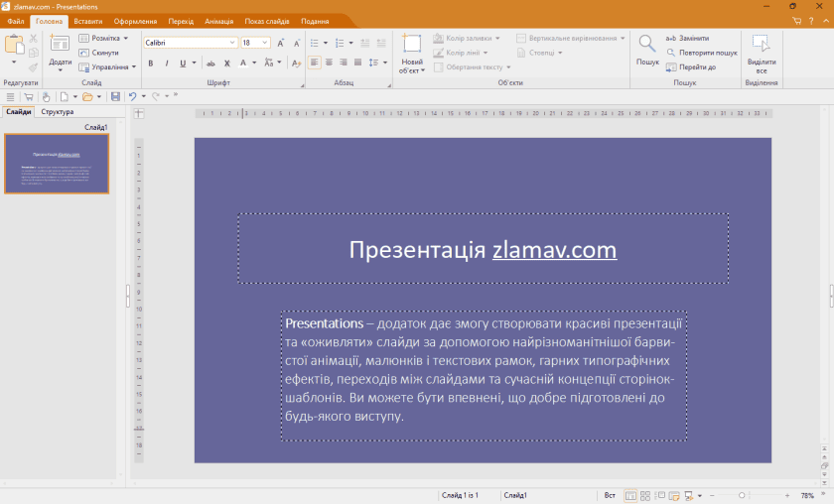834x504 pixels.
Task: Toggle italic formatting
Action: [x=167, y=63]
